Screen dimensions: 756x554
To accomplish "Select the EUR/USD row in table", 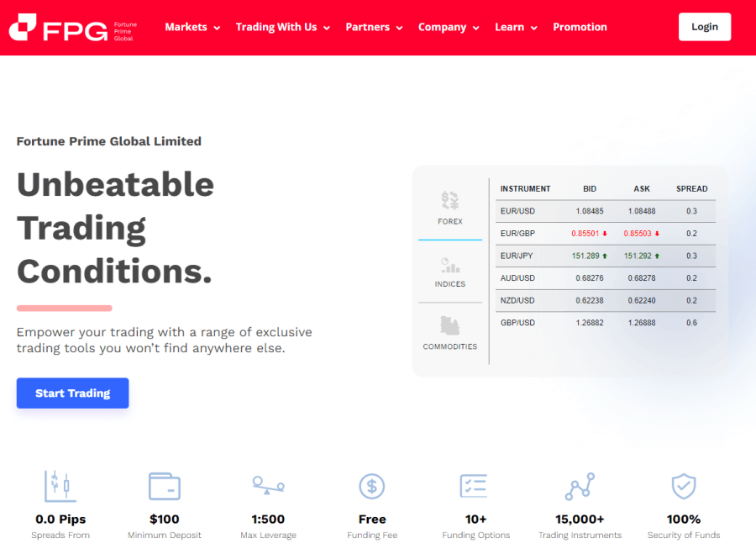I will click(x=605, y=211).
